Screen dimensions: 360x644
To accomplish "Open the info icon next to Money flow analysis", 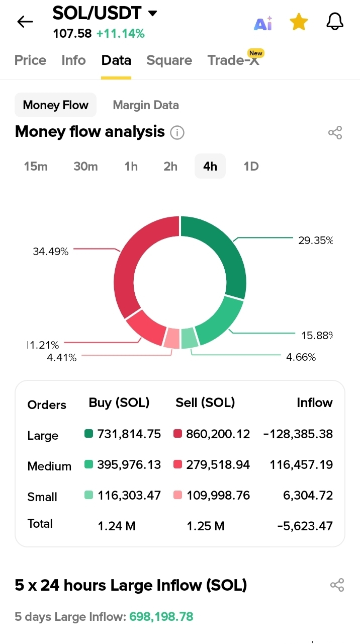I will tap(177, 133).
